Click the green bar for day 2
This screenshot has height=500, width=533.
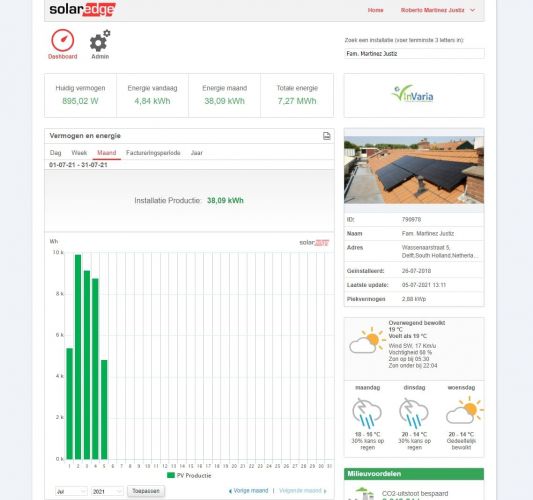click(78, 357)
